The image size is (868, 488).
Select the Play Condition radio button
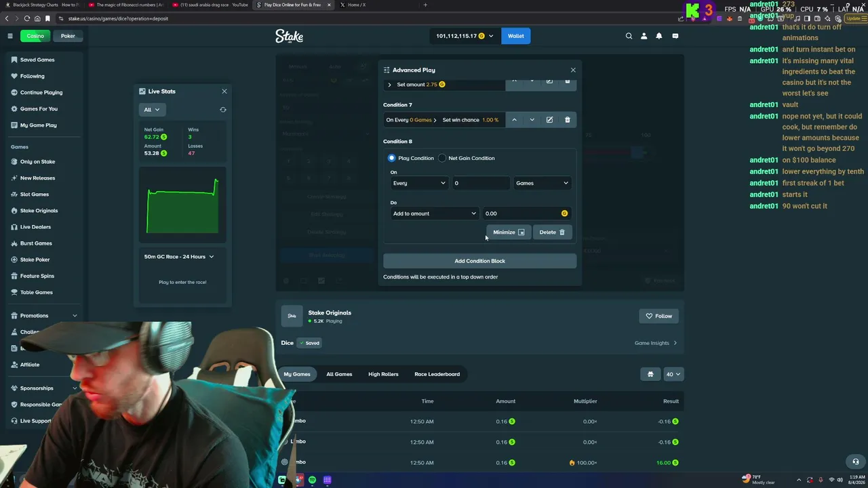(391, 158)
